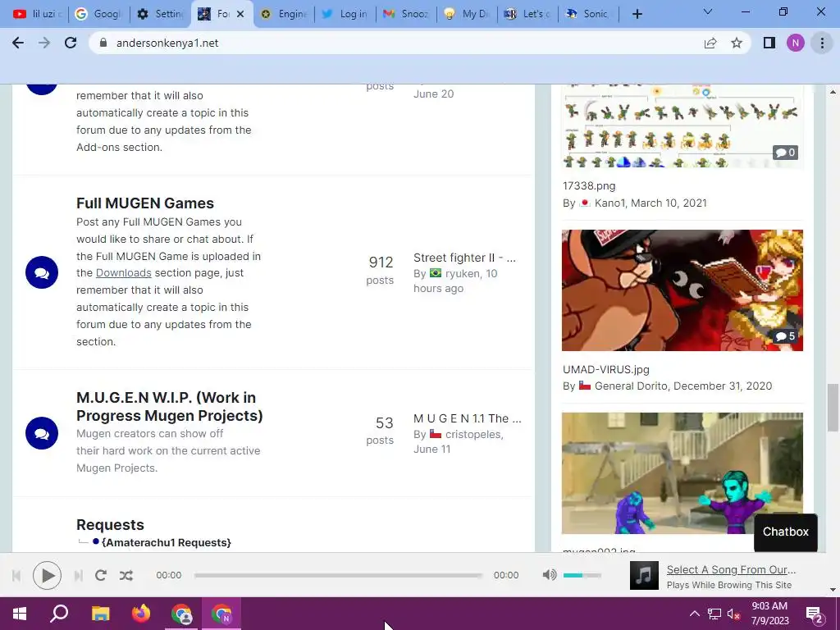
Task: Play the site music player
Action: 47,575
